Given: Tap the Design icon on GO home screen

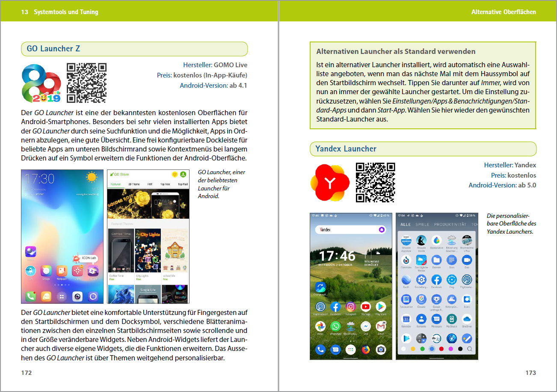Looking at the screenshot, I should [x=46, y=270].
